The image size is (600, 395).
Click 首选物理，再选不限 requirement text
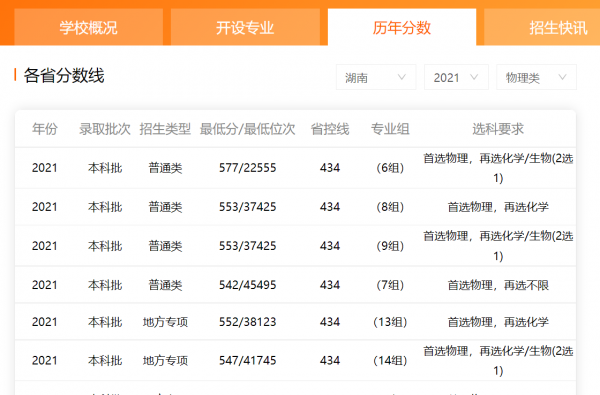[x=498, y=285]
